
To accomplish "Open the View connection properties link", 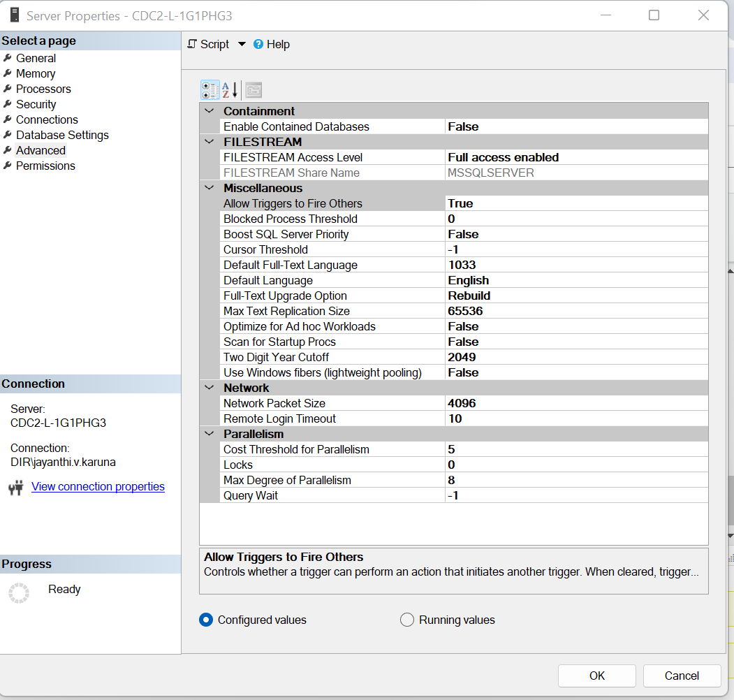I will (x=98, y=486).
